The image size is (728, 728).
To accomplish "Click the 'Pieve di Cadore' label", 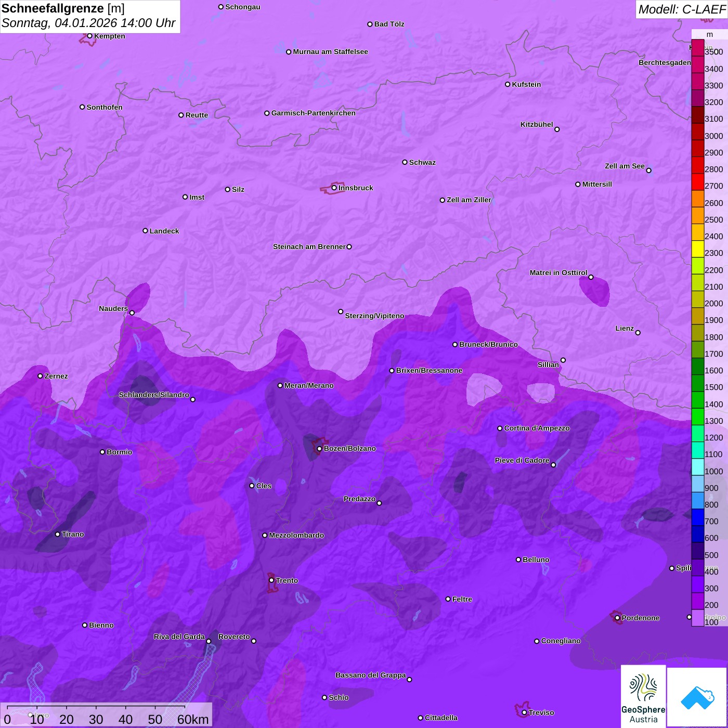I will click(x=522, y=460).
